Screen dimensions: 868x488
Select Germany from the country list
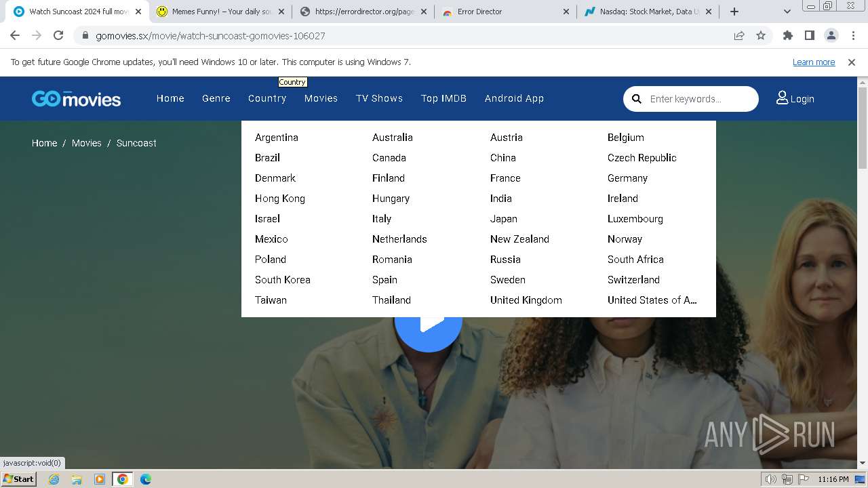click(x=628, y=178)
